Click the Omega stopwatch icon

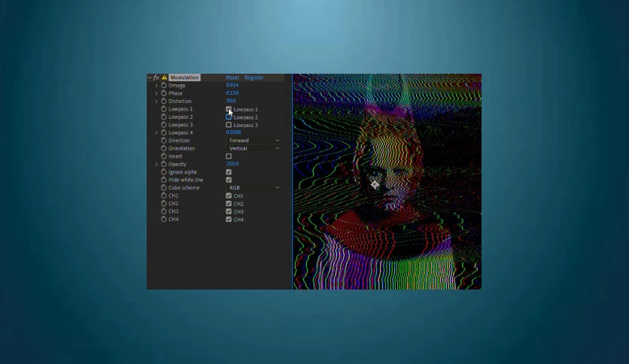[164, 86]
